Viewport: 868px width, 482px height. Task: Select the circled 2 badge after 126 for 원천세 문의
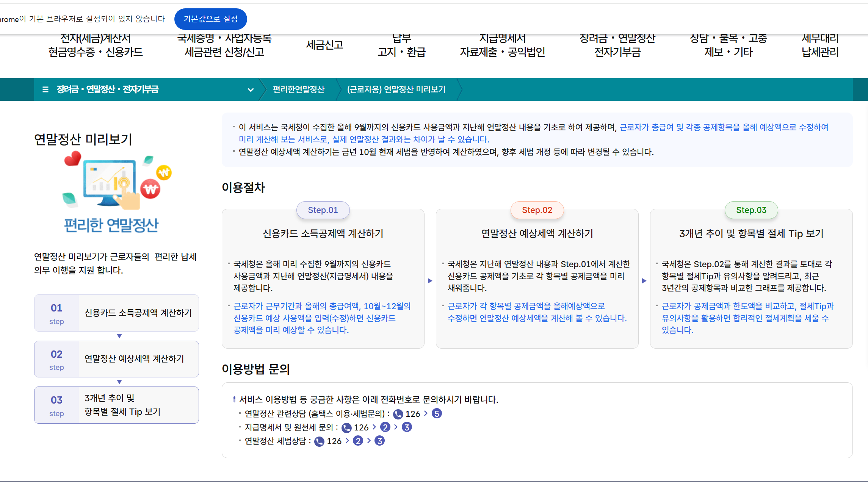pyautogui.click(x=385, y=427)
